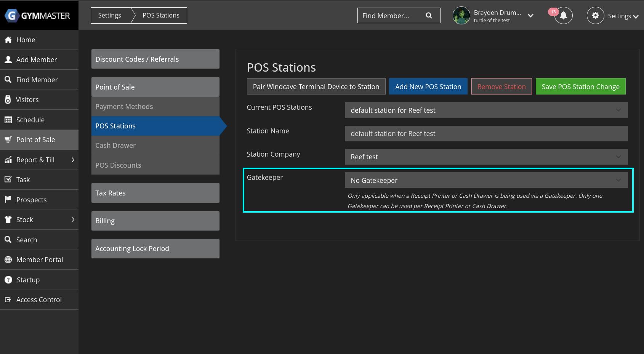Select Cash Drawer in the settings menu
The width and height of the screenshot is (644, 354).
(115, 145)
